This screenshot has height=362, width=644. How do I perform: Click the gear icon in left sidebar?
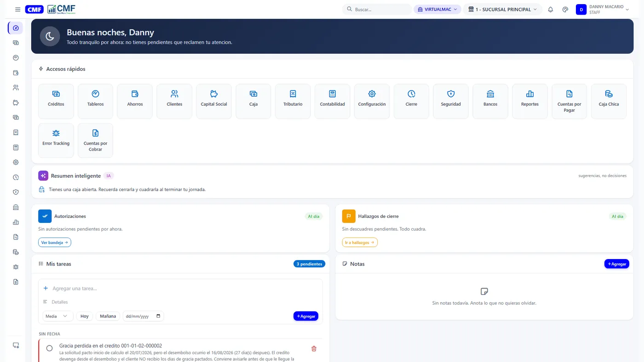click(16, 163)
